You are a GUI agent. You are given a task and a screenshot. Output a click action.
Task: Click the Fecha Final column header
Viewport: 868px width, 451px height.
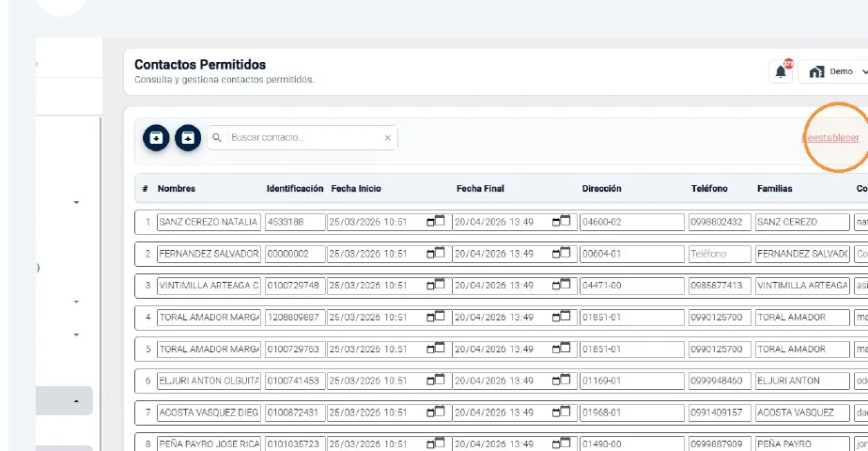[x=480, y=189]
